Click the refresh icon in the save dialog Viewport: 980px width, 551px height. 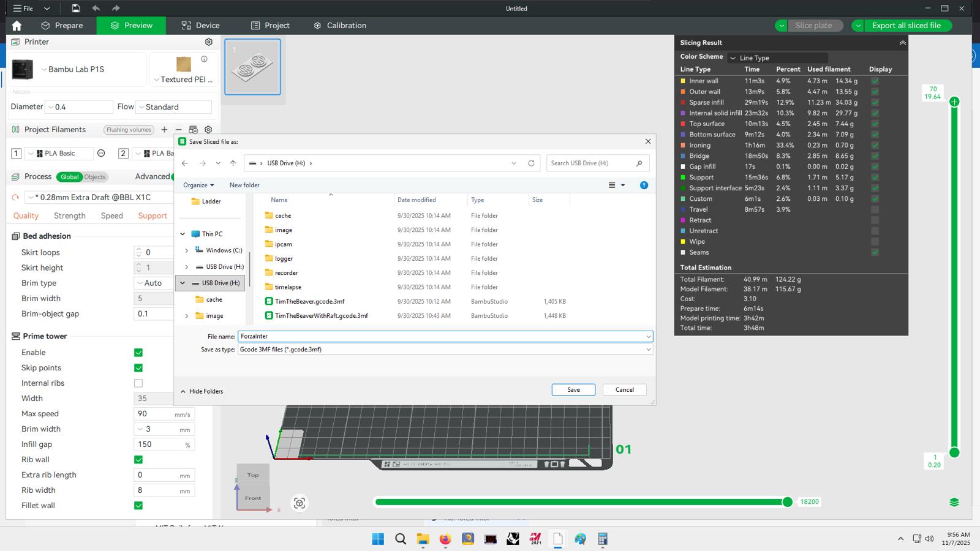[x=531, y=163]
